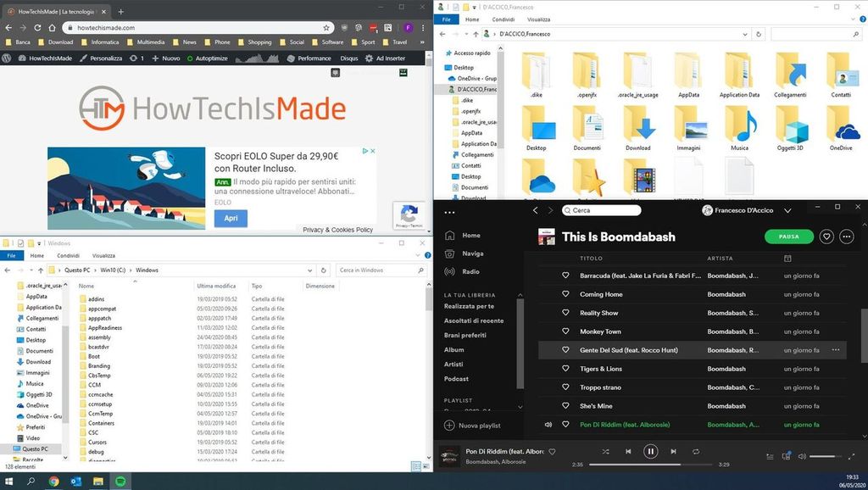Open the play queue in Spotify
868x490 pixels.
pyautogui.click(x=770, y=456)
